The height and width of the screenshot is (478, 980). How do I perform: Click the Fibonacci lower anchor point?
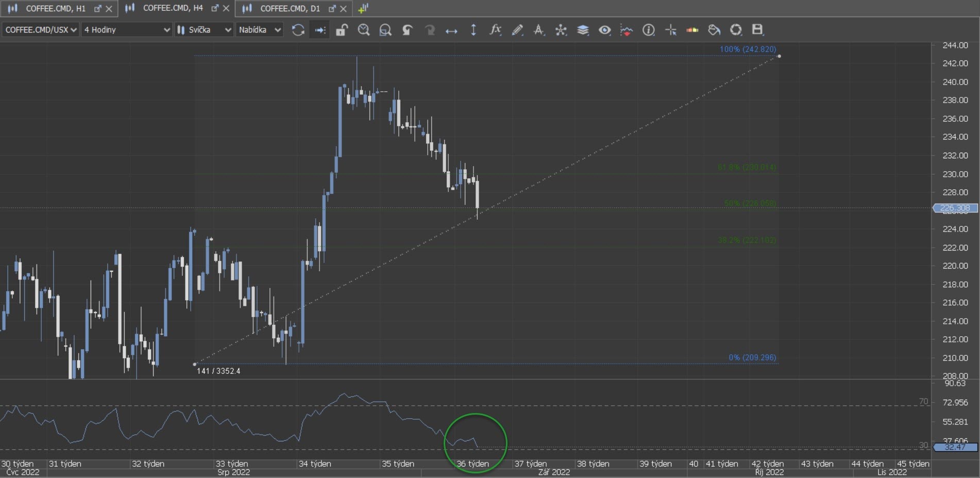[194, 364]
